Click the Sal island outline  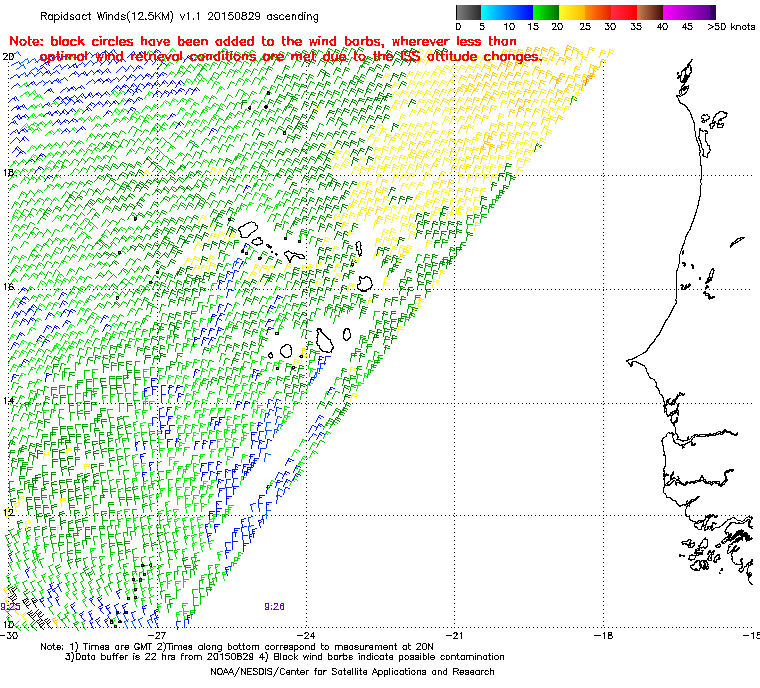[x=359, y=249]
